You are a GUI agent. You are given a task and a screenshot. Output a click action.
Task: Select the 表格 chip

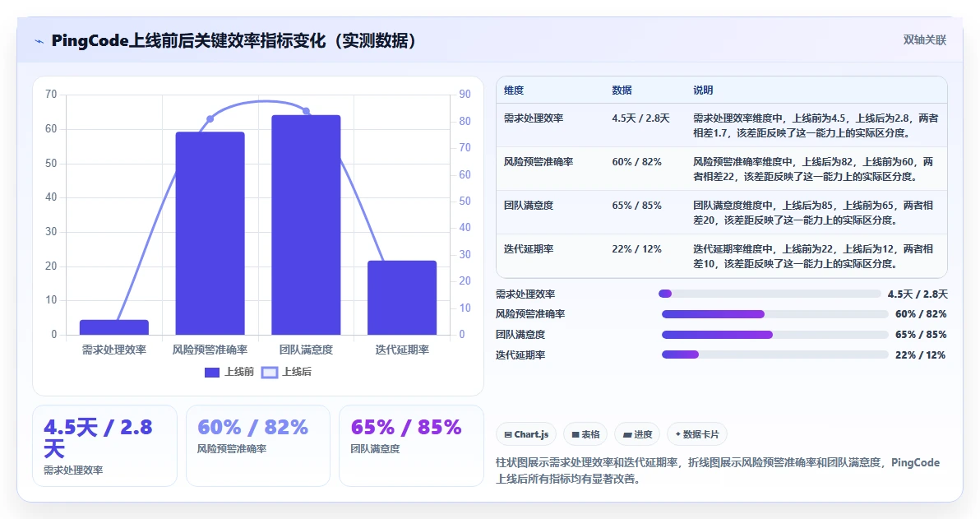click(x=585, y=434)
